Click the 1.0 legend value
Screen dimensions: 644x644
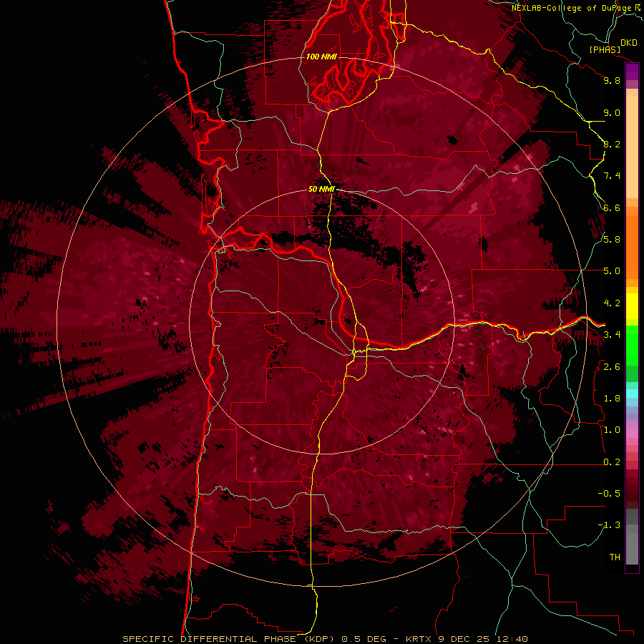click(x=612, y=430)
